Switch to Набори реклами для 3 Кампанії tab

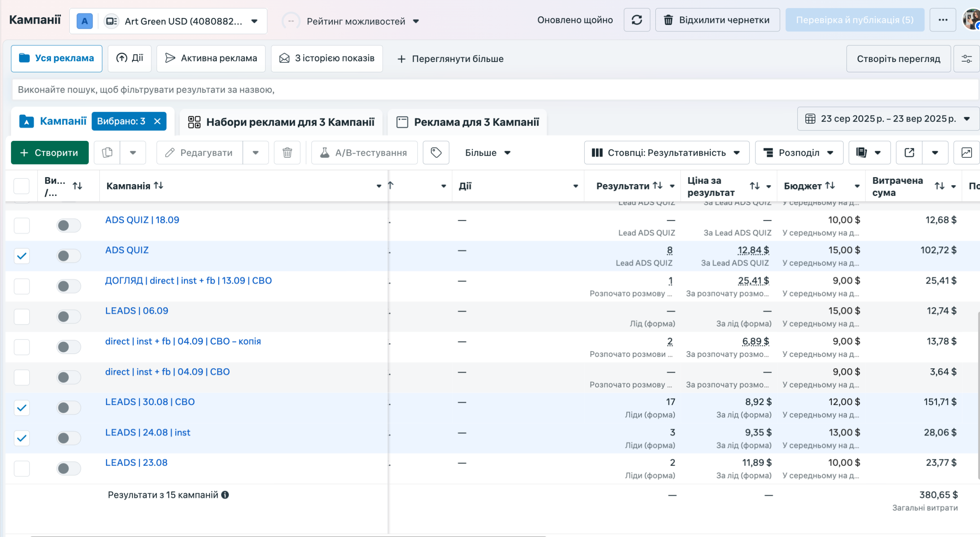tap(281, 122)
